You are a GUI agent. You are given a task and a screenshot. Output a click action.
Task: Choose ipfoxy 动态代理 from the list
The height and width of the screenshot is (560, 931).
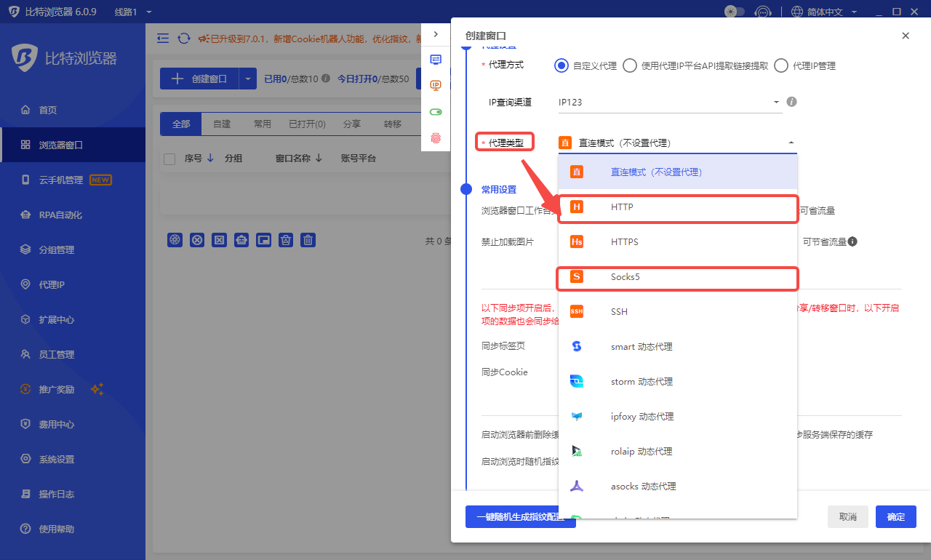(x=678, y=417)
